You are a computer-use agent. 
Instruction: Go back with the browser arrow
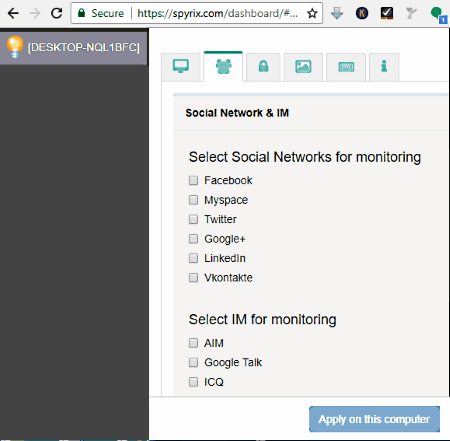(x=13, y=13)
